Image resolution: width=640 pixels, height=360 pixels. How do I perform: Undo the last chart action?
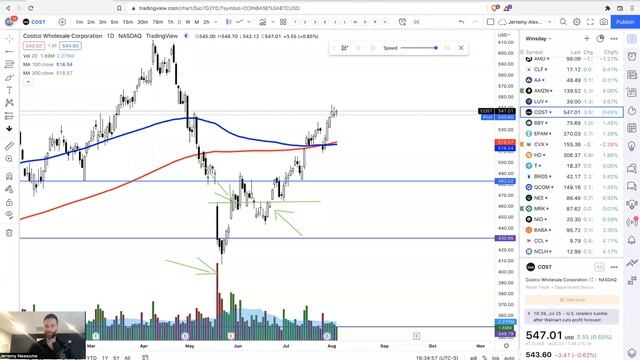point(461,22)
